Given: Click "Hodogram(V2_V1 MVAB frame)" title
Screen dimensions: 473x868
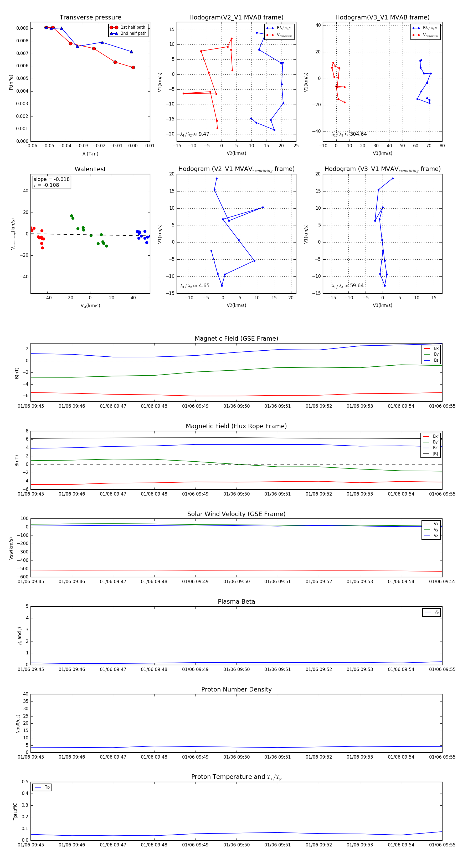Looking at the screenshot, I should coord(236,18).
